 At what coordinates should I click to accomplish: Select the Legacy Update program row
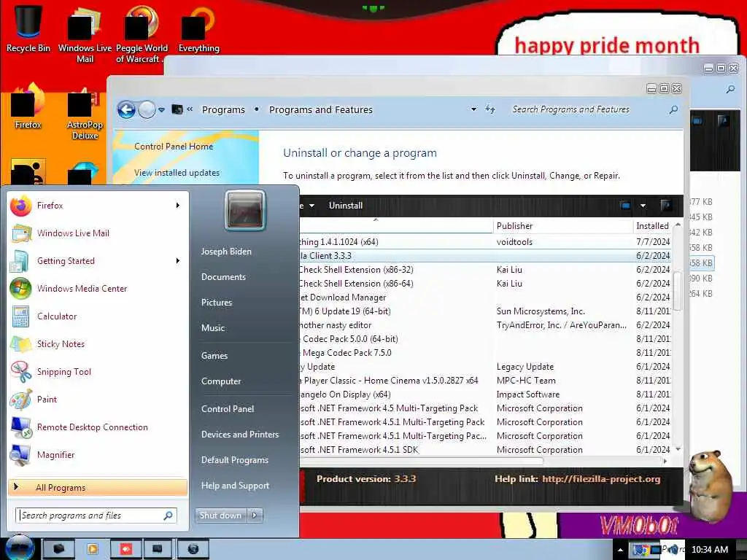click(x=486, y=367)
